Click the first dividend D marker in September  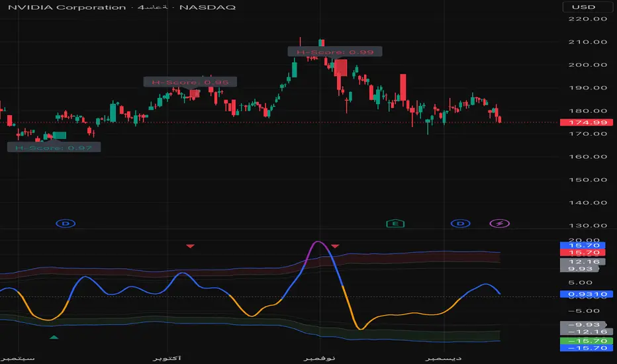pyautogui.click(x=66, y=224)
